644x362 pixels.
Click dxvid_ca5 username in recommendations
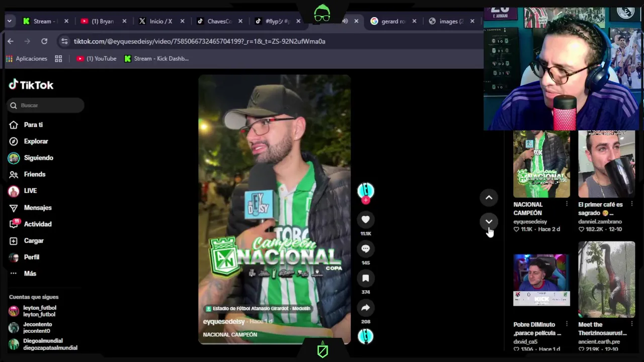pyautogui.click(x=526, y=341)
